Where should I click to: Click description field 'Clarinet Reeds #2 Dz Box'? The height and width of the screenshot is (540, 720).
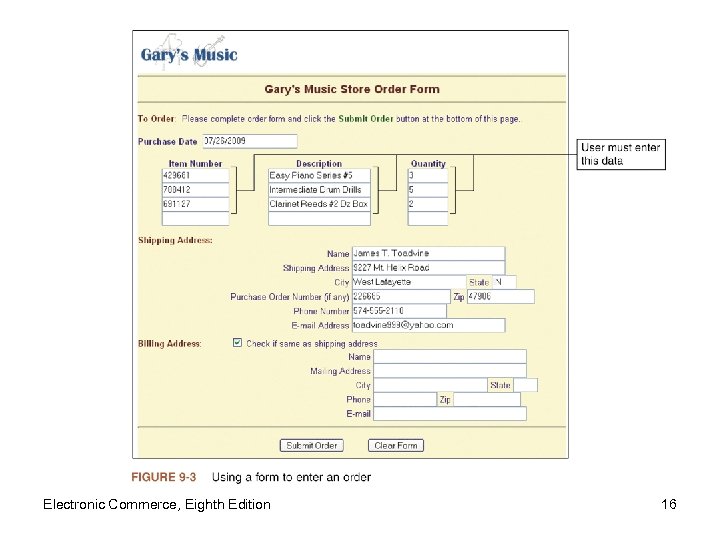pyautogui.click(x=319, y=204)
